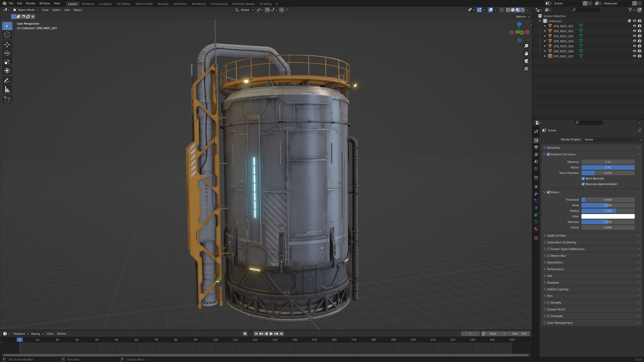Adjust the Ambient Occlusion Factor slider
This screenshot has height=362, width=644.
[x=608, y=167]
